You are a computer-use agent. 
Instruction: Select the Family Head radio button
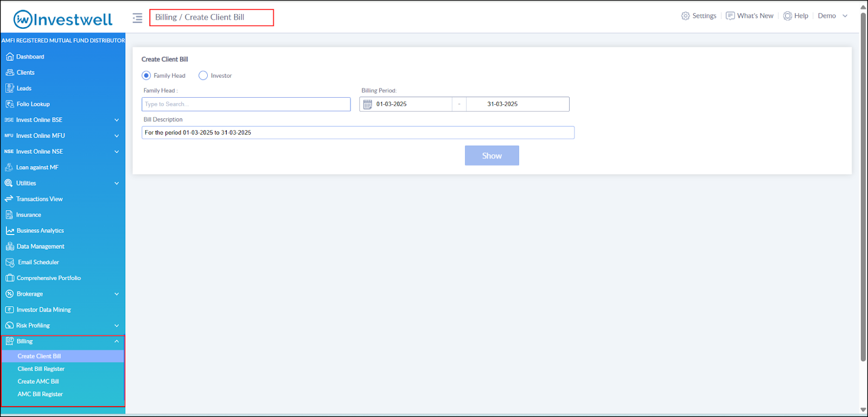click(146, 75)
